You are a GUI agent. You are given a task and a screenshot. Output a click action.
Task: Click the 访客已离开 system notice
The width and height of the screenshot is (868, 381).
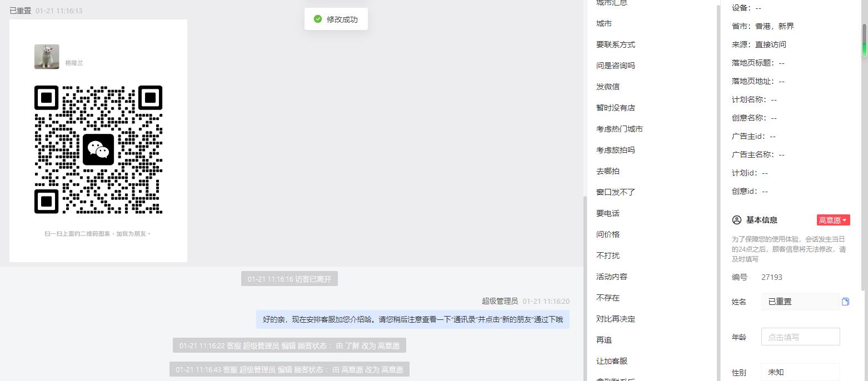[x=290, y=279]
